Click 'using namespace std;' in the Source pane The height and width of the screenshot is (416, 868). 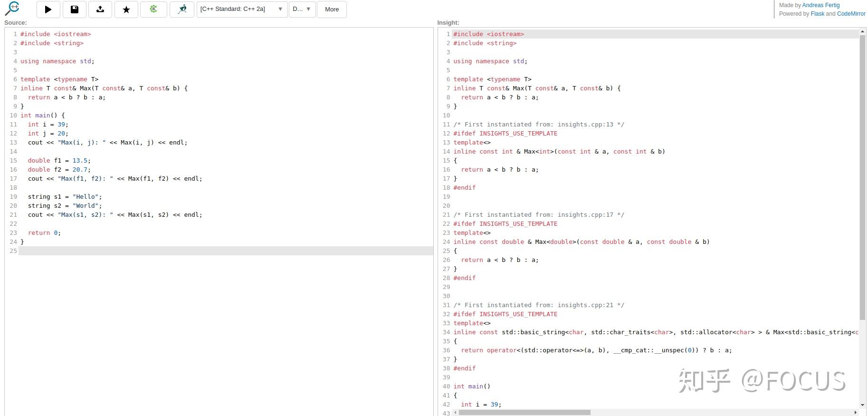click(57, 61)
